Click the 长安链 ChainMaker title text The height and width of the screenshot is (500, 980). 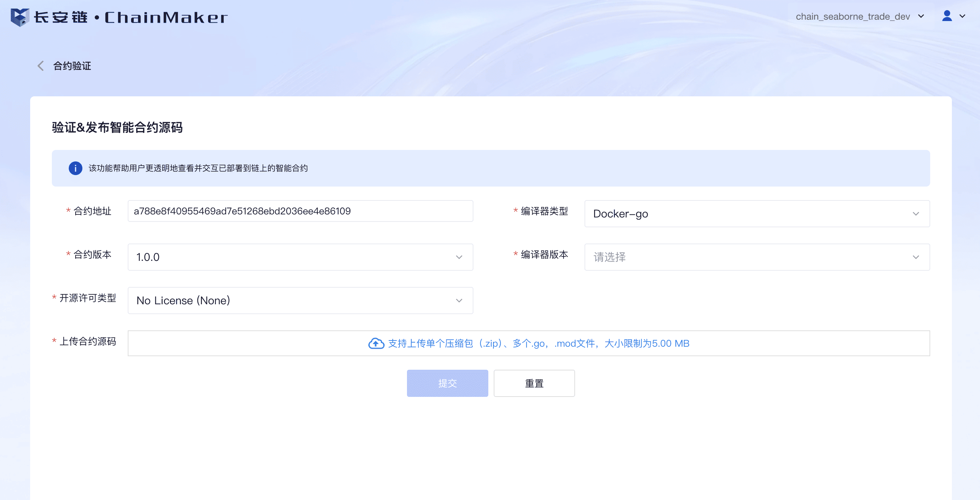[x=131, y=18]
